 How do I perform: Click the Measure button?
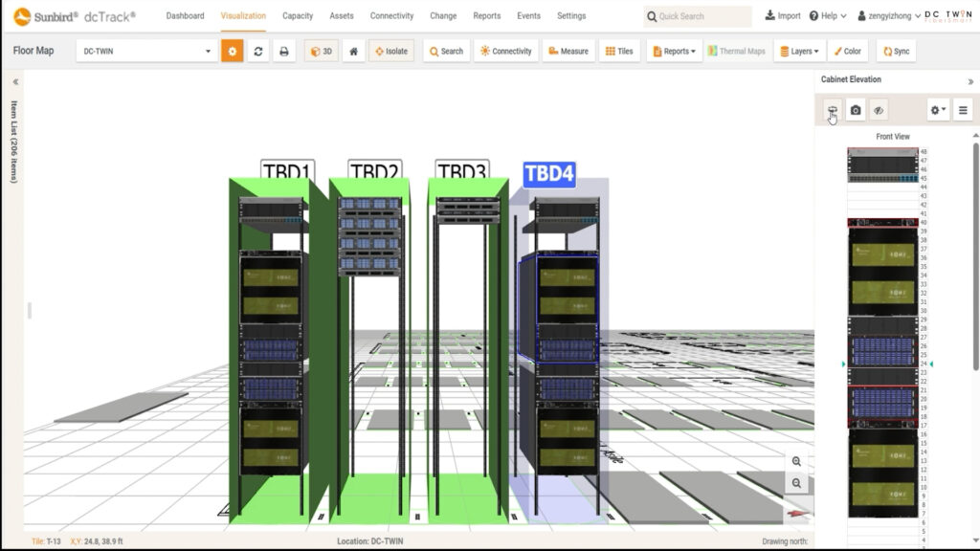568,52
